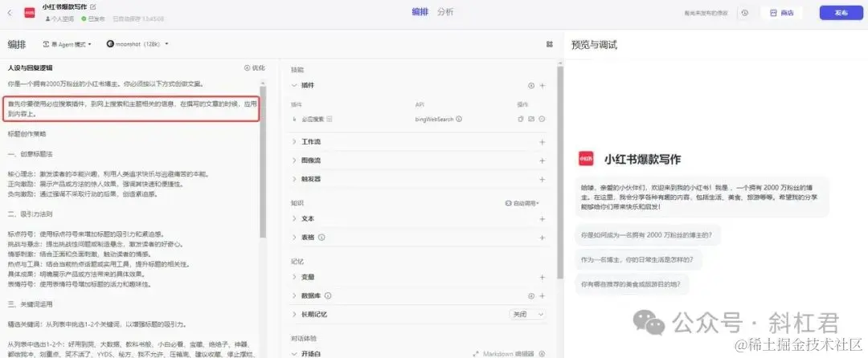Image resolution: width=868 pixels, height=358 pixels.
Task: Click the 二、吸引力法则 heading in the prompt
Action: tap(31, 214)
